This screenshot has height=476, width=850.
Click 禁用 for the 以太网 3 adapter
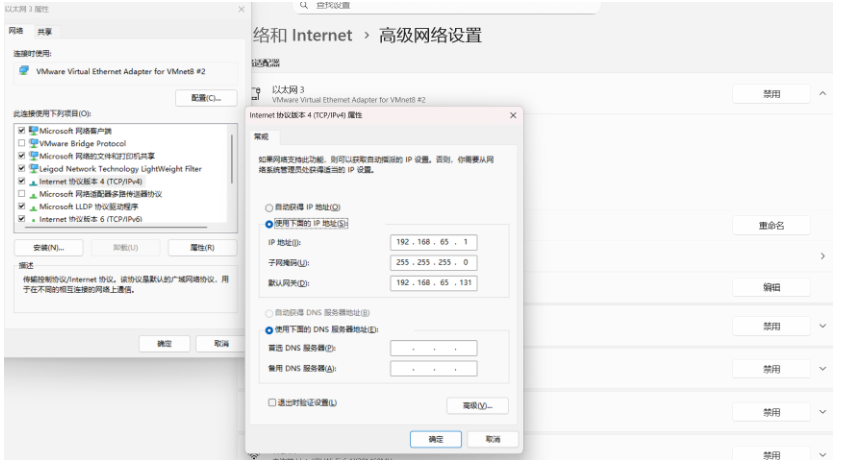point(771,94)
